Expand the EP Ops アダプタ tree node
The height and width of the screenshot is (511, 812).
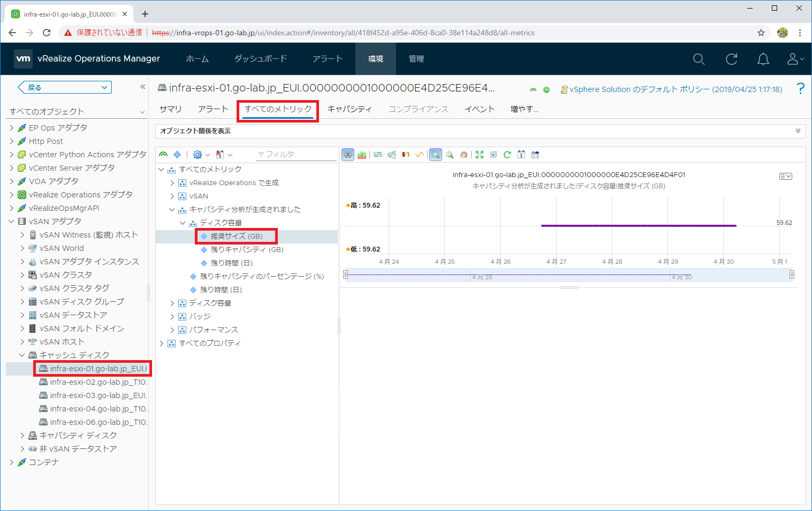pyautogui.click(x=12, y=128)
